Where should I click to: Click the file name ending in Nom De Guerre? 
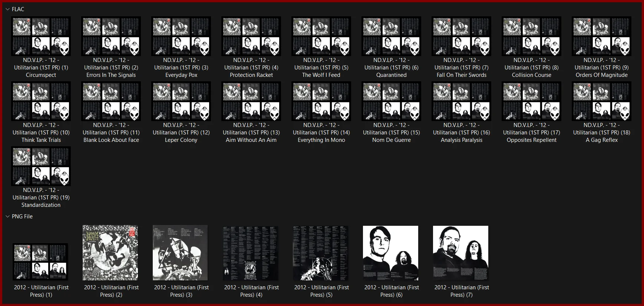coord(391,133)
